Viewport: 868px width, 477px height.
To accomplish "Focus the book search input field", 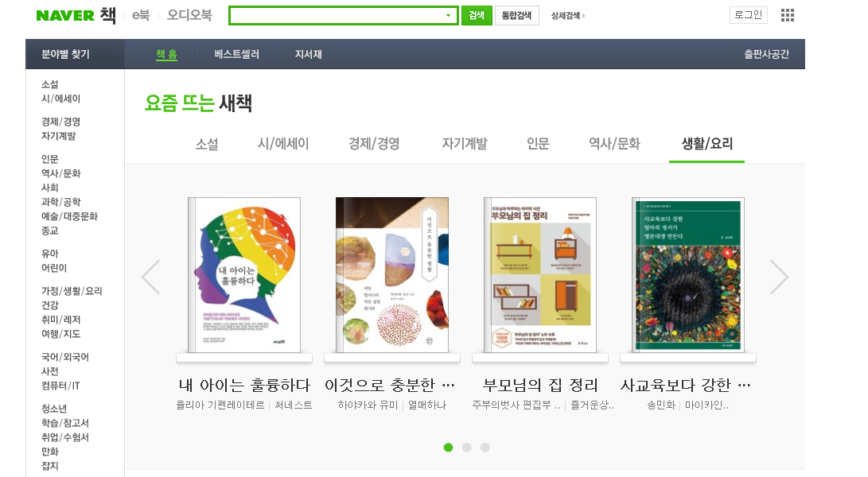I will point(337,15).
